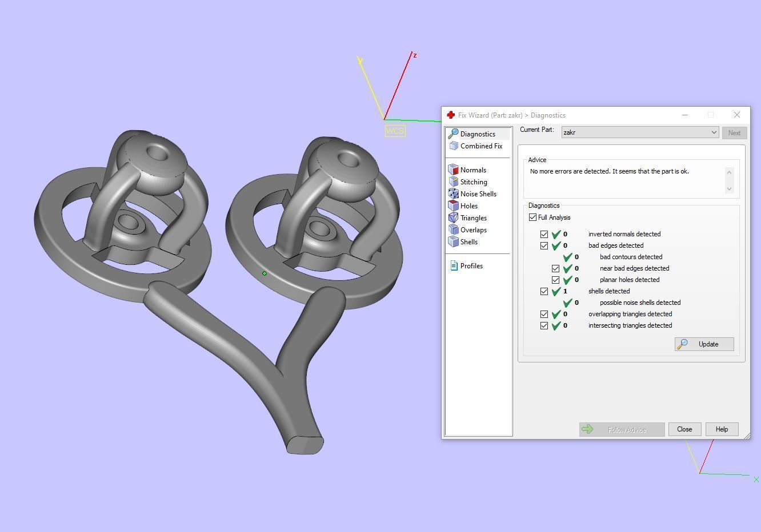761x532 pixels.
Task: Click the Noise Shells icon
Action: coord(454,194)
